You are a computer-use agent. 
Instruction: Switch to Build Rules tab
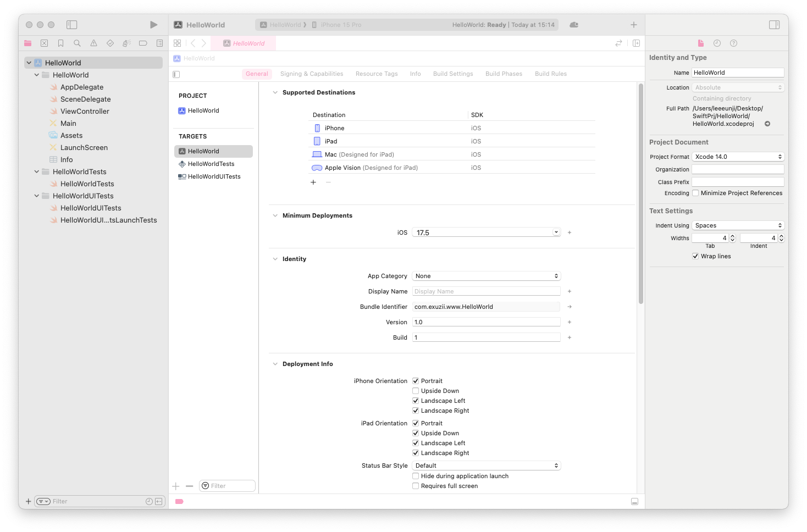(551, 74)
